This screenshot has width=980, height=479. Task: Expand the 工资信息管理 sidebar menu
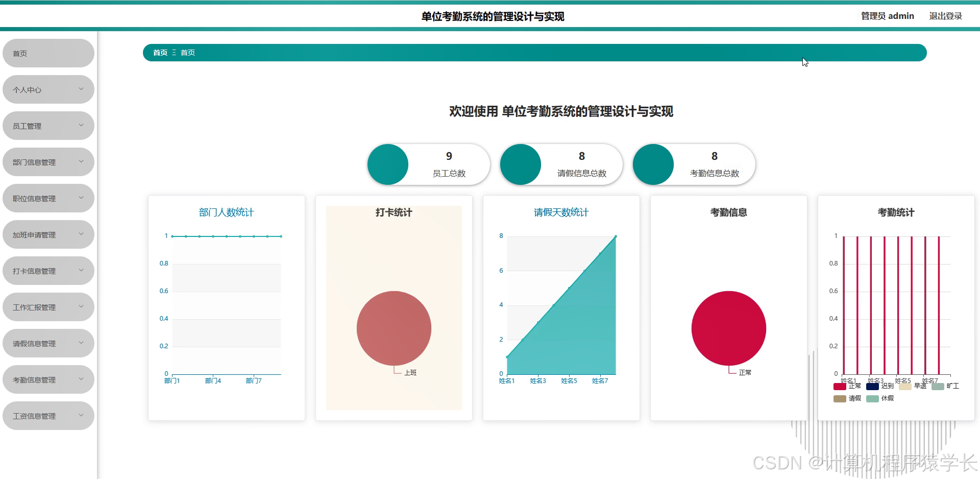48,415
